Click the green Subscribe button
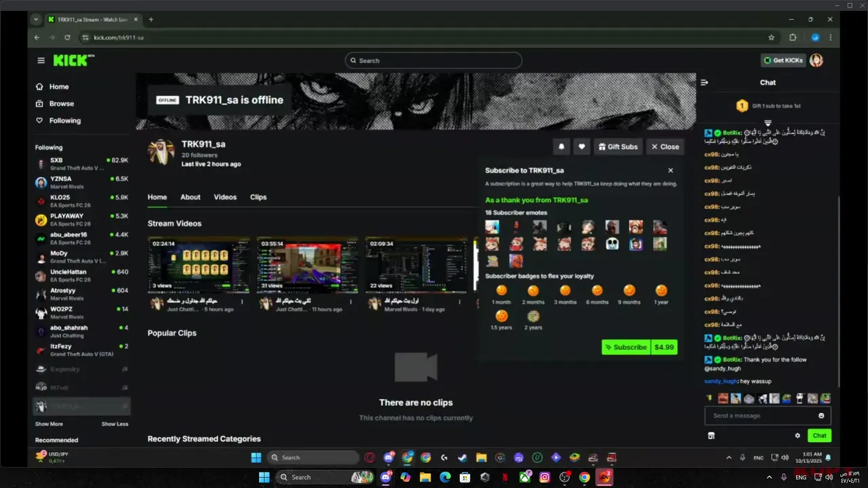The image size is (868, 488). point(626,347)
